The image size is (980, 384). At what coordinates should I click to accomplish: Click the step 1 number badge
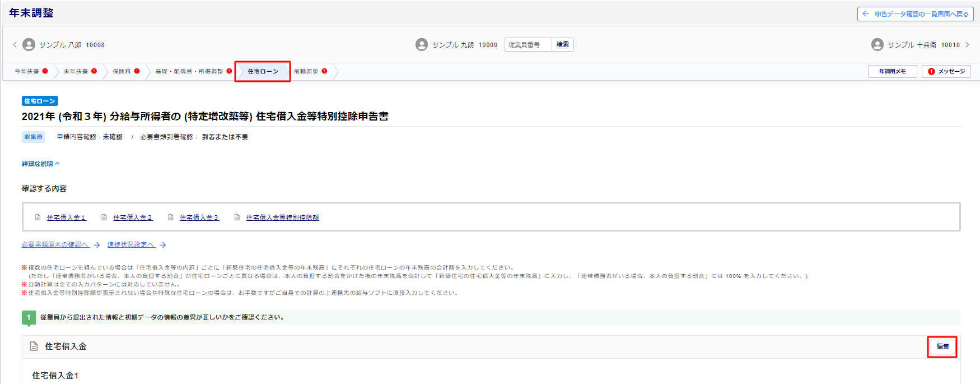click(x=29, y=317)
